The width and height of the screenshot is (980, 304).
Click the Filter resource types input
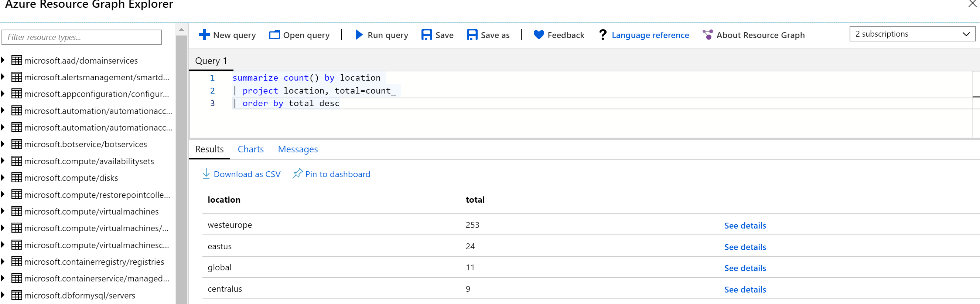click(82, 37)
